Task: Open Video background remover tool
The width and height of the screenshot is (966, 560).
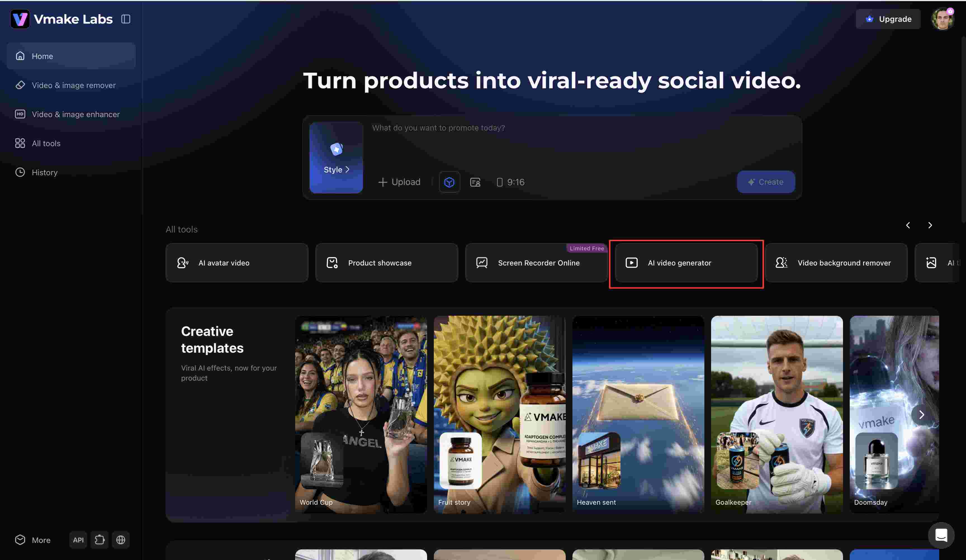Action: (836, 263)
